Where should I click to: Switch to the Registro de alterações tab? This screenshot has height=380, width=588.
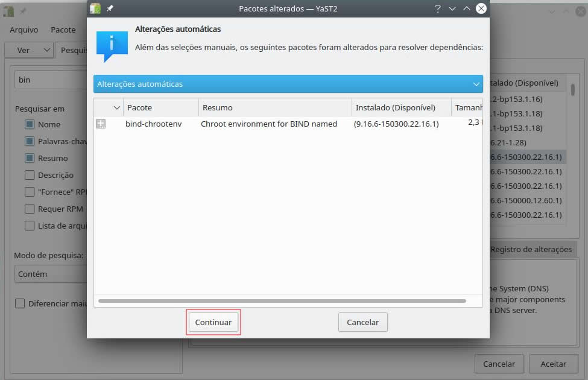point(531,249)
